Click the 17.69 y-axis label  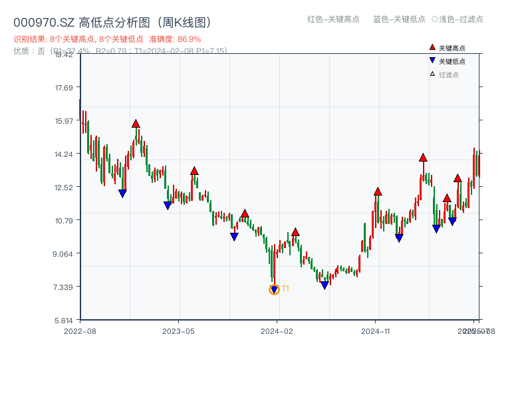(x=64, y=88)
